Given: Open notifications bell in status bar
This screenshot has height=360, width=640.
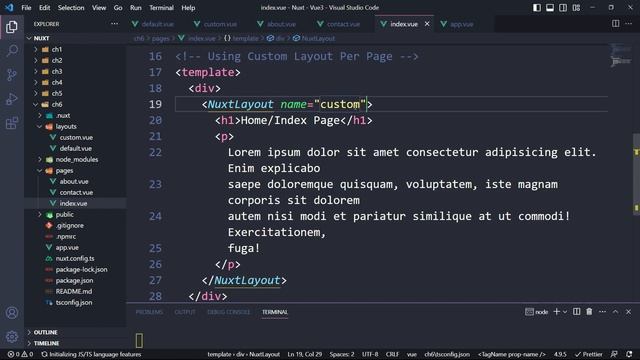Looking at the screenshot, I should click(629, 354).
